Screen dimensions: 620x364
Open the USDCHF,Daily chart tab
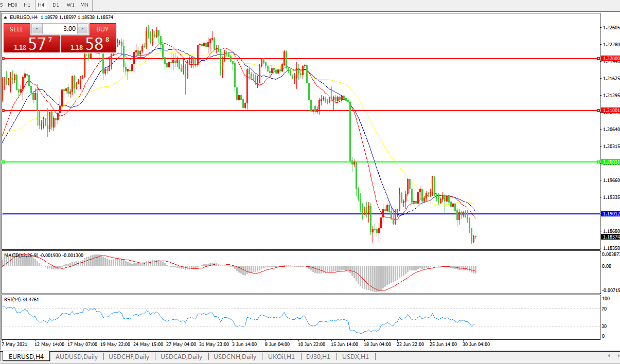(x=129, y=356)
